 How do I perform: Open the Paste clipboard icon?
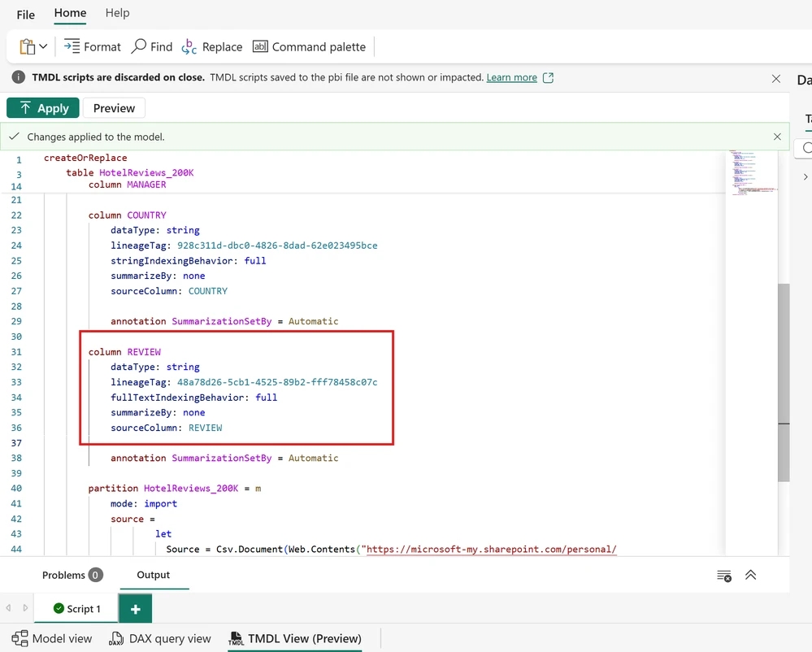pos(27,46)
